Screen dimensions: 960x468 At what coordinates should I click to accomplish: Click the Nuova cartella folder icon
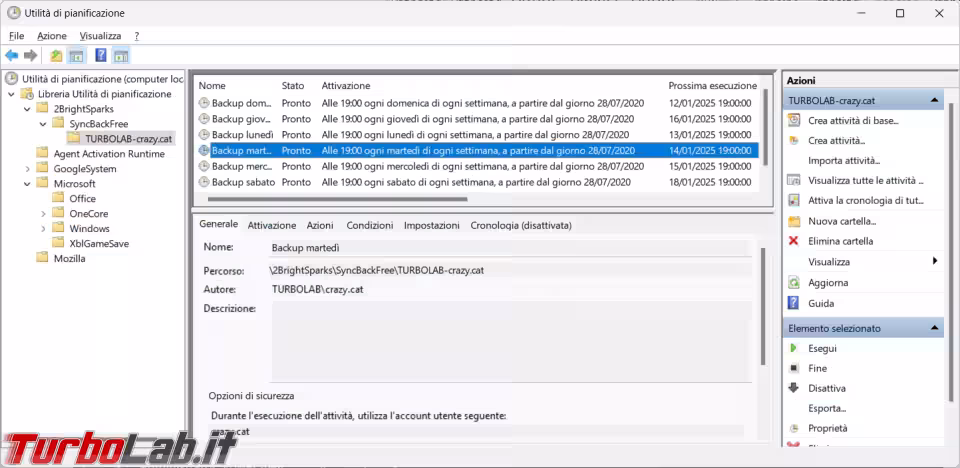pos(793,221)
